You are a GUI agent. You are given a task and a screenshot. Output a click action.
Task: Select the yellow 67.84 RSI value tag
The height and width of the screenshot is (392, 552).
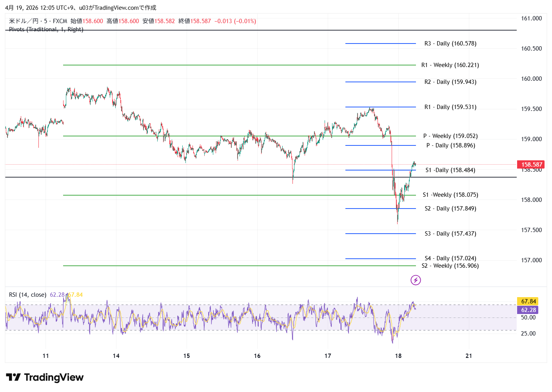(x=528, y=301)
